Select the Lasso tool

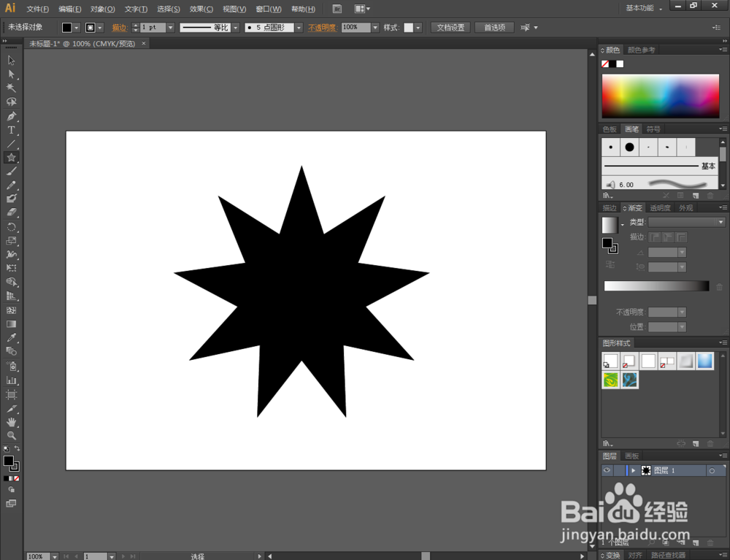point(11,102)
